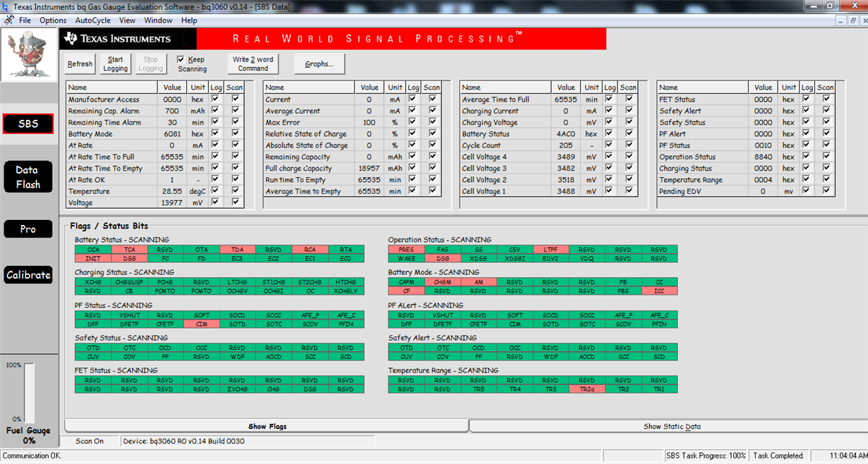Click the LTPF flag in Operation Status
Screen dimensions: 868x464
551,250
